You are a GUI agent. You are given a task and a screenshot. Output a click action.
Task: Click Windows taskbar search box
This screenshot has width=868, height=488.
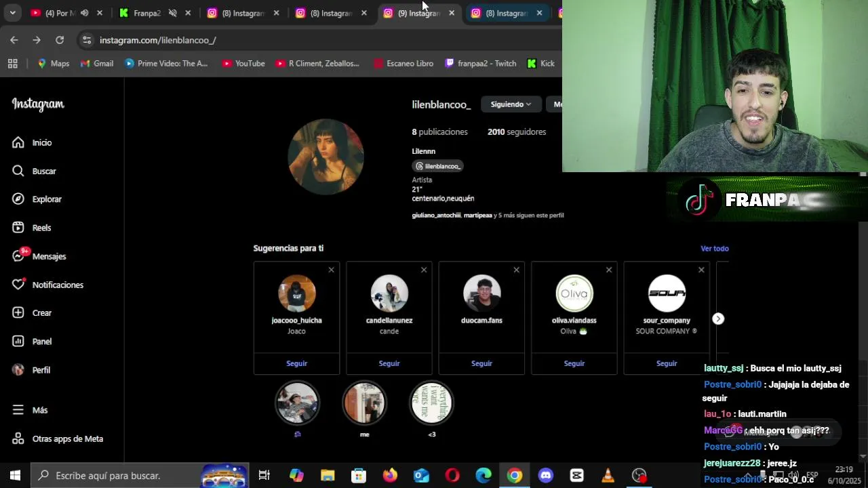(140, 476)
